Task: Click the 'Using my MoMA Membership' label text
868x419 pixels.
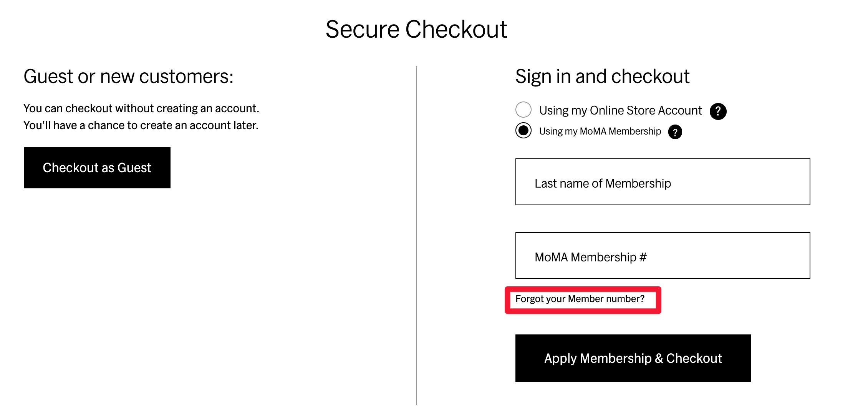Action: [x=600, y=131]
